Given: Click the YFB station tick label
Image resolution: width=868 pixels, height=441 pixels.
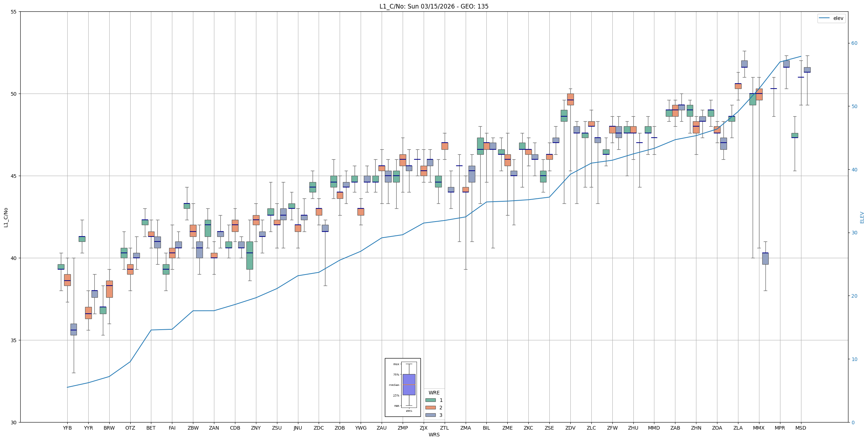Looking at the screenshot, I should tap(67, 428).
